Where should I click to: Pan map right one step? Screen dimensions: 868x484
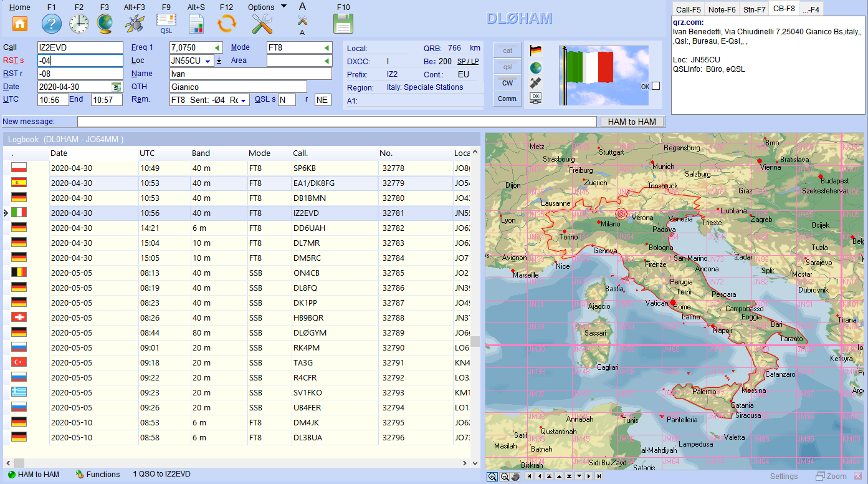click(589, 476)
